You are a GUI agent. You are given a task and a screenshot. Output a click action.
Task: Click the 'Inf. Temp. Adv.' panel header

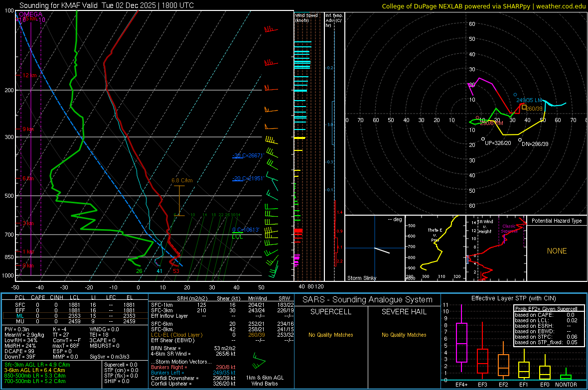[x=334, y=20]
